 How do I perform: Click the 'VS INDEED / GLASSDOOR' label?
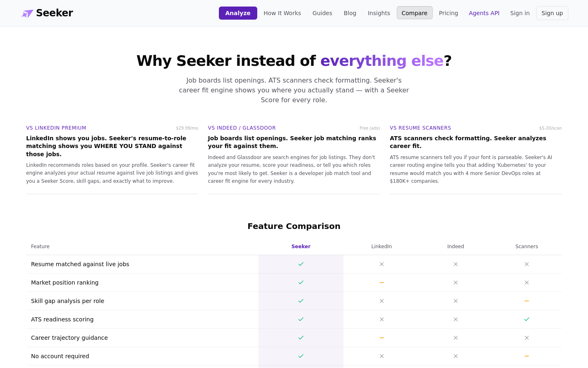[242, 128]
